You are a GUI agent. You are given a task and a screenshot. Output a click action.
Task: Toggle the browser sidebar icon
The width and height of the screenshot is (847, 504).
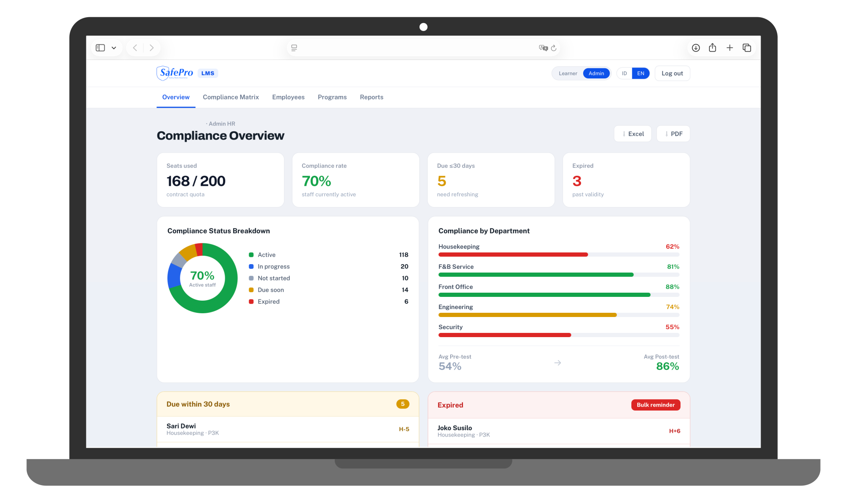pos(100,48)
